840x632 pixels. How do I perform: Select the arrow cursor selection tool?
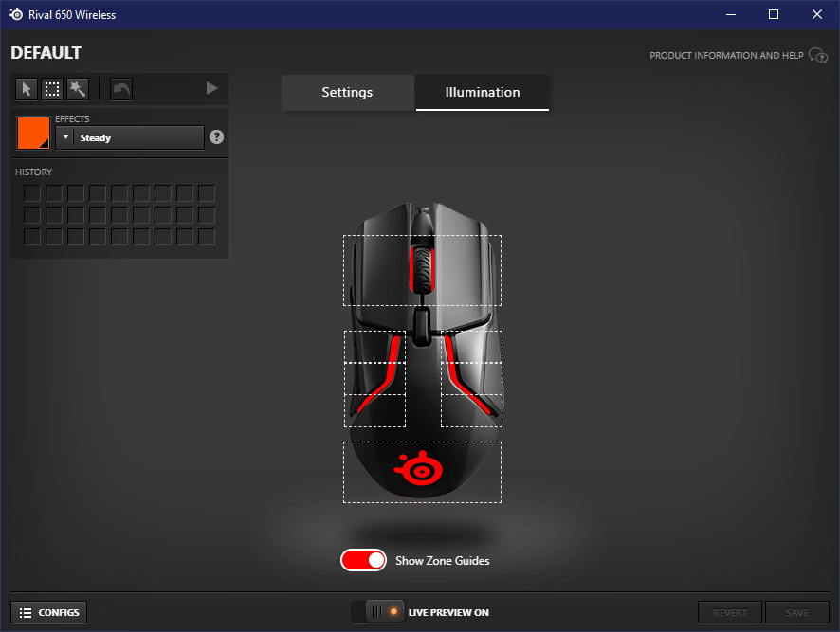[27, 89]
